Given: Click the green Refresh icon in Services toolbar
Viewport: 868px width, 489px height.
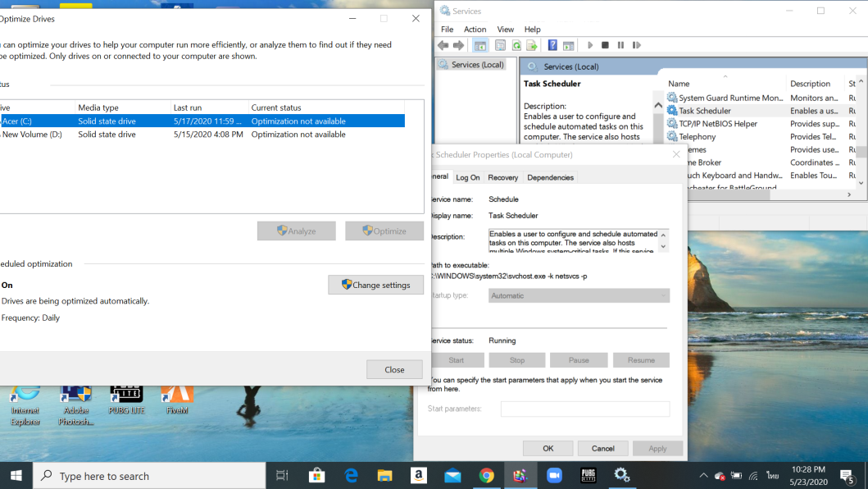Looking at the screenshot, I should [516, 45].
